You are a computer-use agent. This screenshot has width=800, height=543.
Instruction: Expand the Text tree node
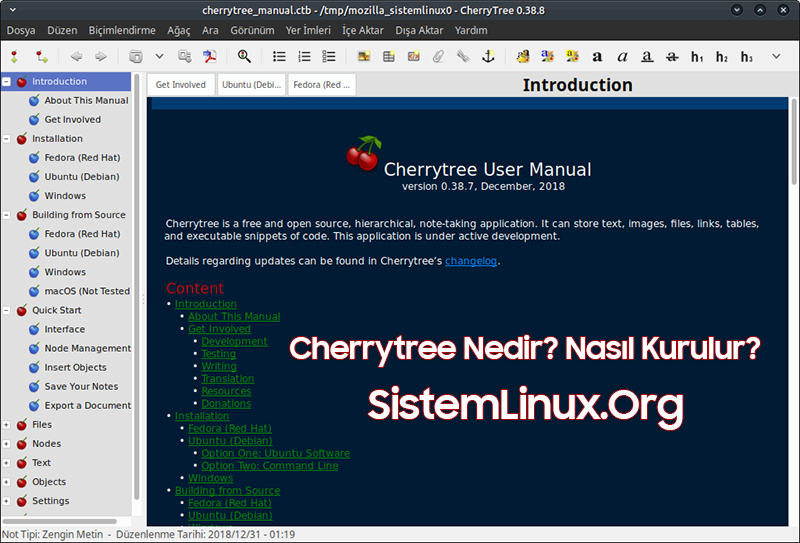pyautogui.click(x=7, y=463)
